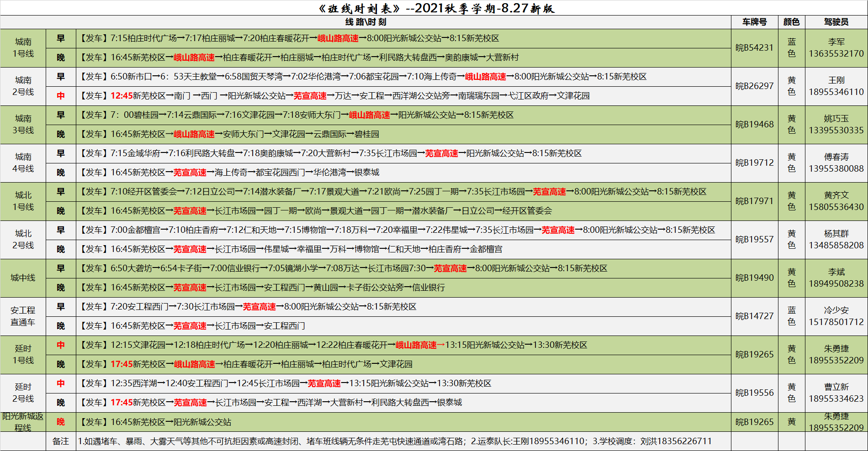
Task: Select the 安工程直通车 route cell
Action: 23,316
